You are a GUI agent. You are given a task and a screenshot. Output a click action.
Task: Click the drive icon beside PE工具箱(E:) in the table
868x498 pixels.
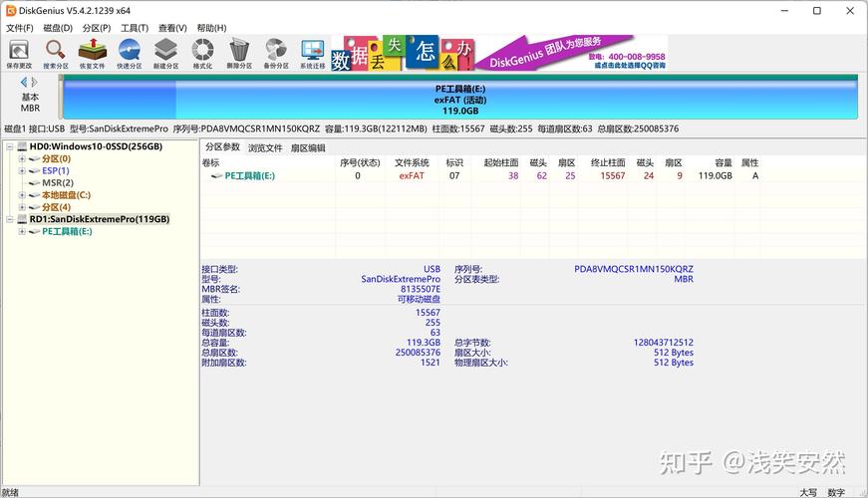[x=217, y=176]
